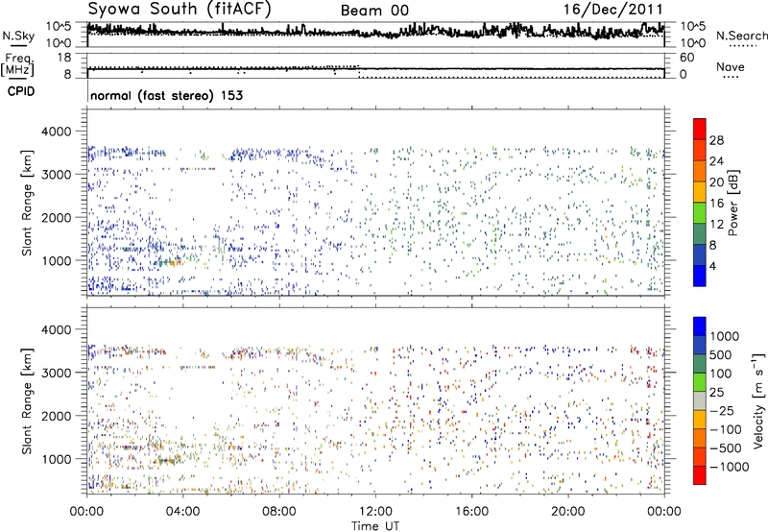Screen dimensions: 768x532
Task: Click the light green 25–100 velocity swatch
Action: pos(700,382)
